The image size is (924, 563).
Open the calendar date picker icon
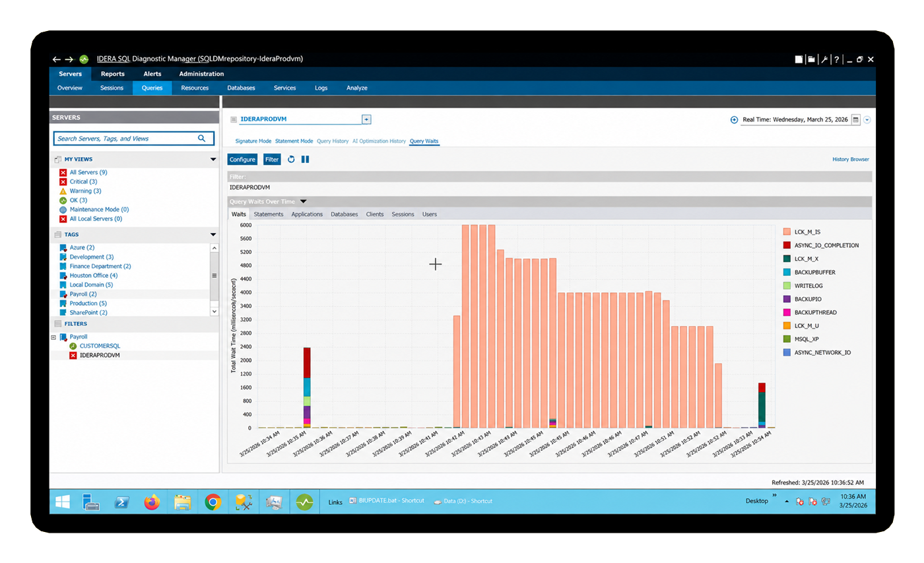855,119
